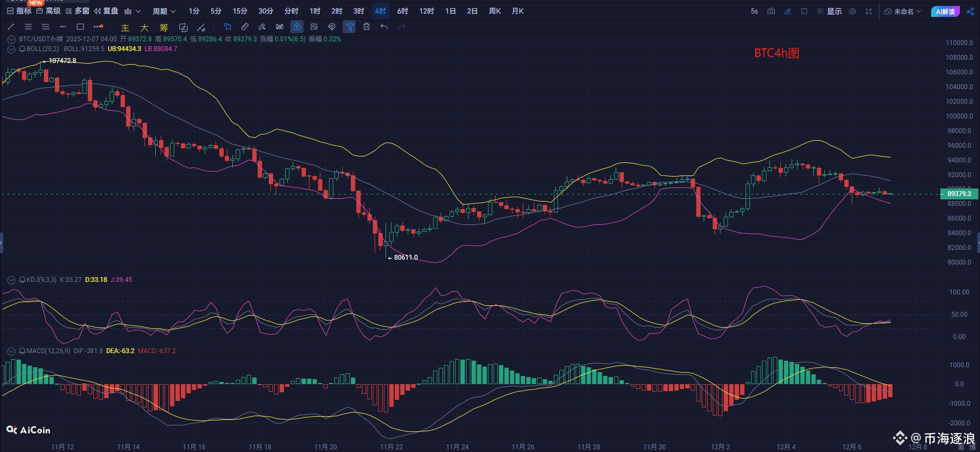The width and height of the screenshot is (980, 452).
Task: Click the trash icon to delete drawings
Action: [366, 27]
